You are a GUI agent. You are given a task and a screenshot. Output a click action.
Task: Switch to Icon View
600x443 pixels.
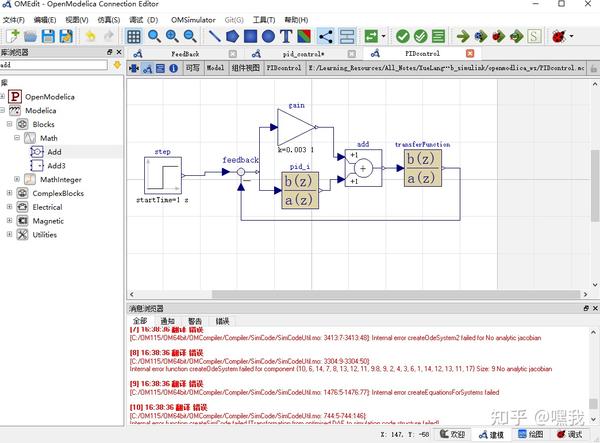[134, 68]
